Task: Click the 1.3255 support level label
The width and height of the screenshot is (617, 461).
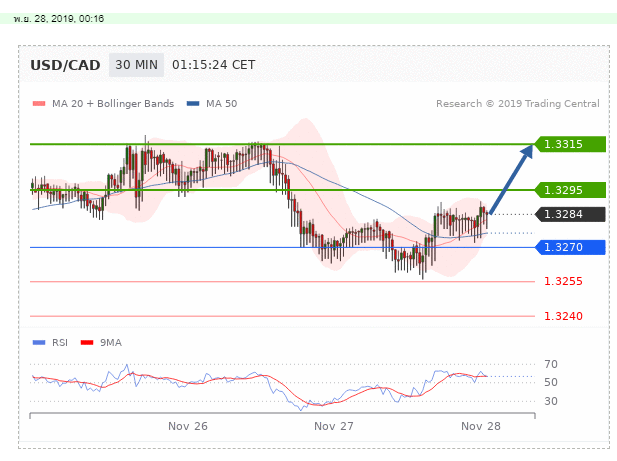Action: [563, 282]
